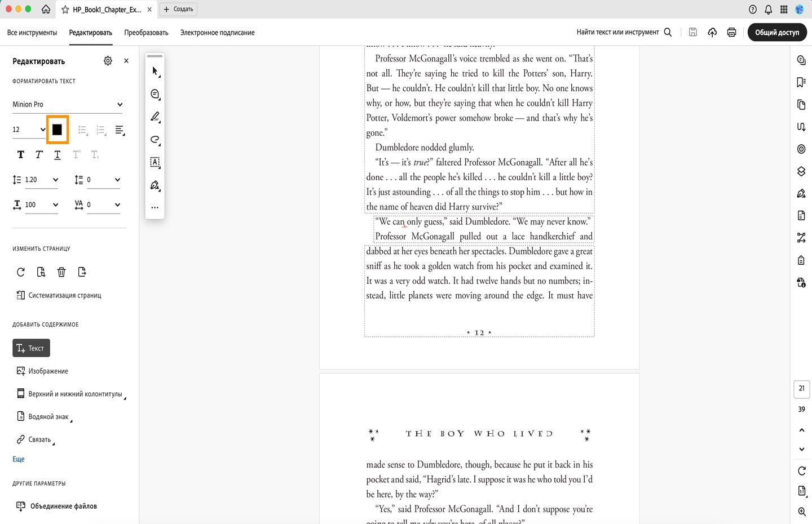Open the numbered list dropdown
812x524 pixels.
[101, 130]
